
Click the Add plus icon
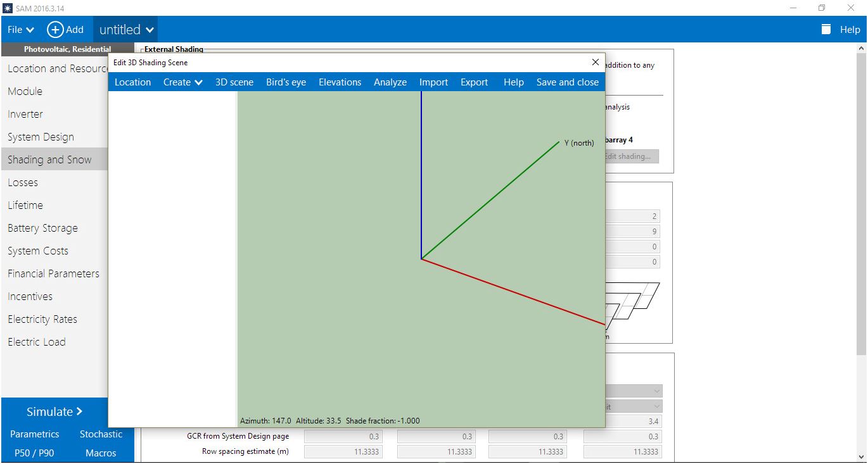[56, 30]
